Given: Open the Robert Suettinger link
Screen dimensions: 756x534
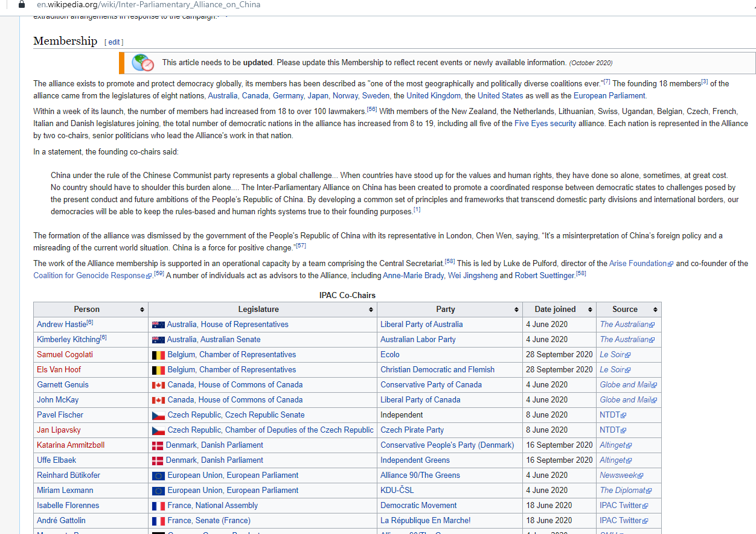Looking at the screenshot, I should pyautogui.click(x=545, y=276).
